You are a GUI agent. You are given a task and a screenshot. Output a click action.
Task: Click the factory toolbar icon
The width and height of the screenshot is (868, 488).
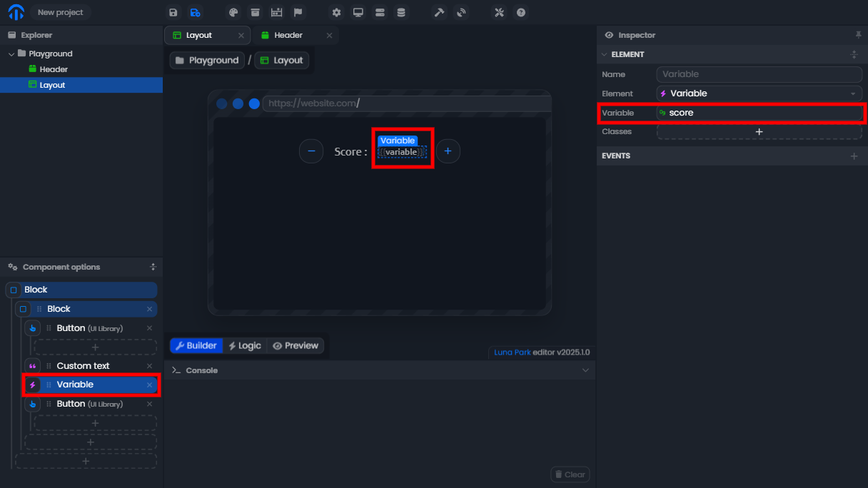coord(276,13)
